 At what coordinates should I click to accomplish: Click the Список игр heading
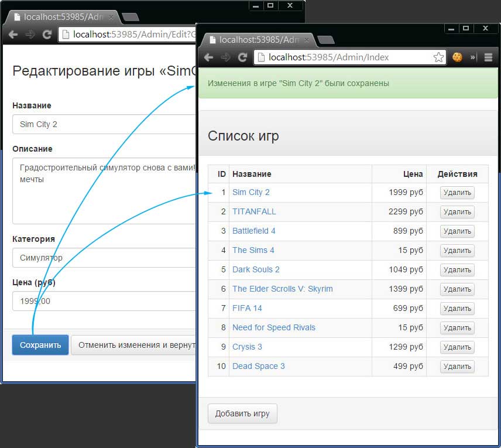[243, 136]
